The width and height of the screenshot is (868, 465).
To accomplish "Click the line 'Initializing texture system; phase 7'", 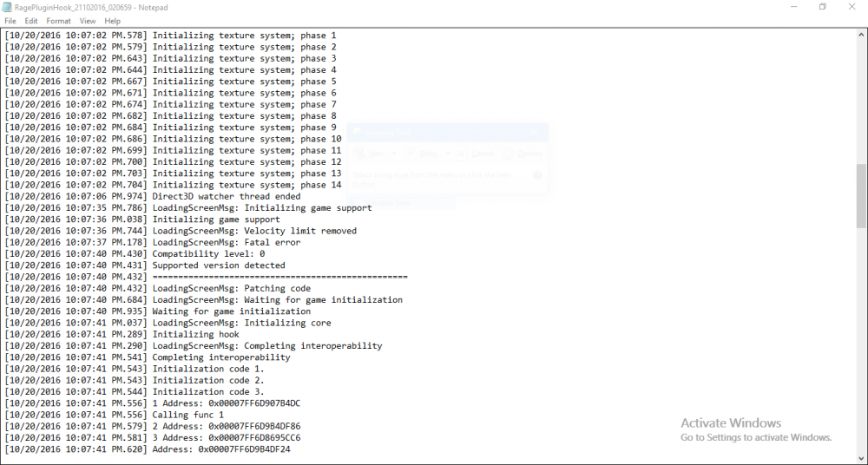I will coord(170,105).
